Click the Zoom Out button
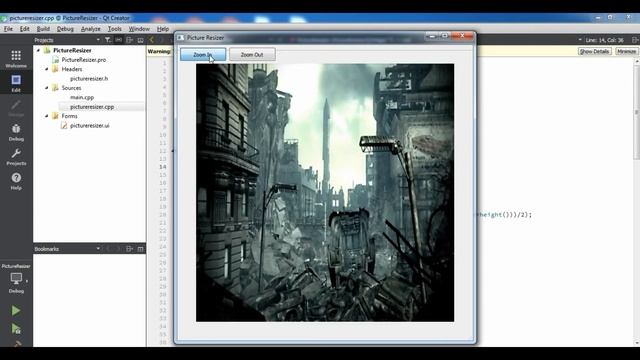 (x=252, y=54)
